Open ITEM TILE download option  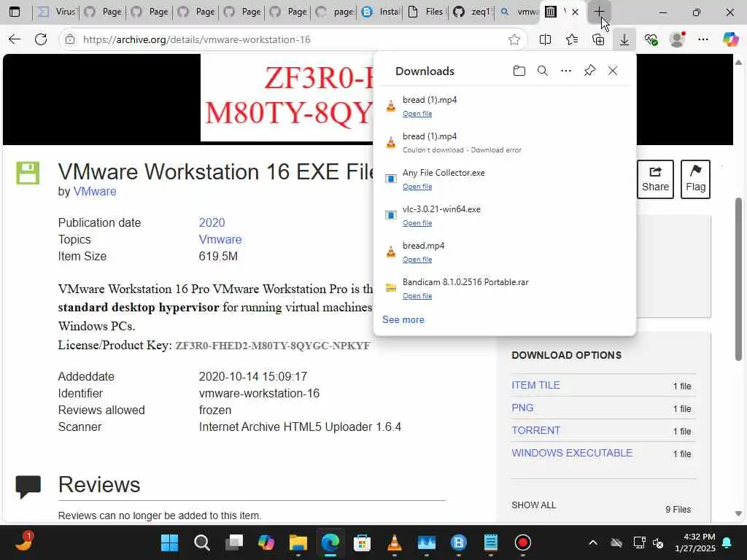(x=535, y=385)
